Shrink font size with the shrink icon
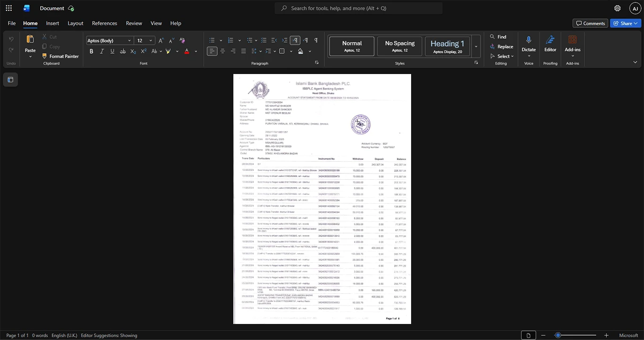Viewport: 644px width, 340px height. click(x=172, y=40)
